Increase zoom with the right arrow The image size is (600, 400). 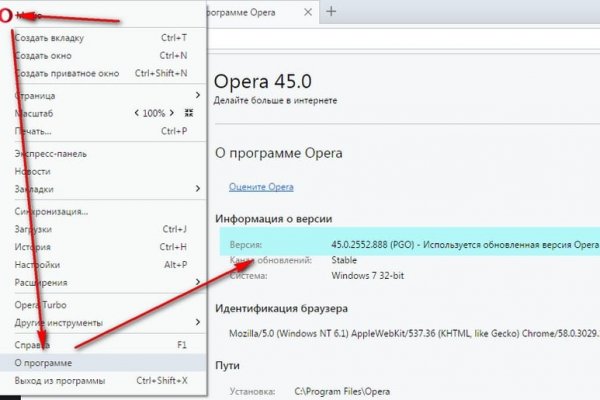tap(171, 113)
